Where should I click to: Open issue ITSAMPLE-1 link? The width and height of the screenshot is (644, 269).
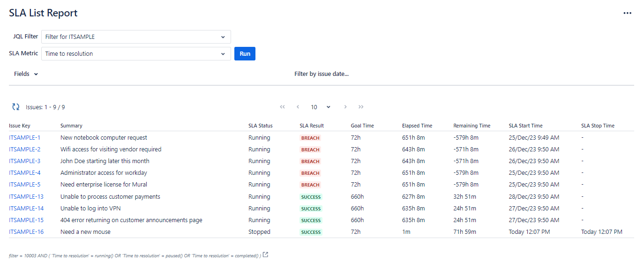pos(24,138)
